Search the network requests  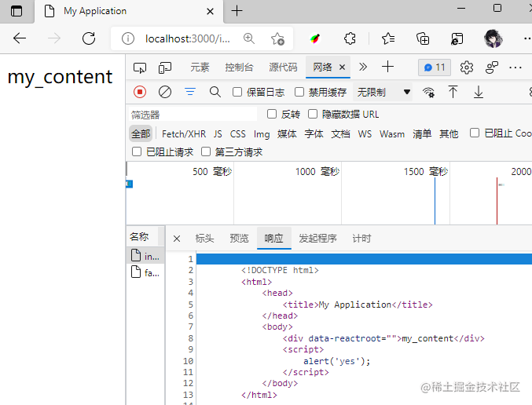215,92
